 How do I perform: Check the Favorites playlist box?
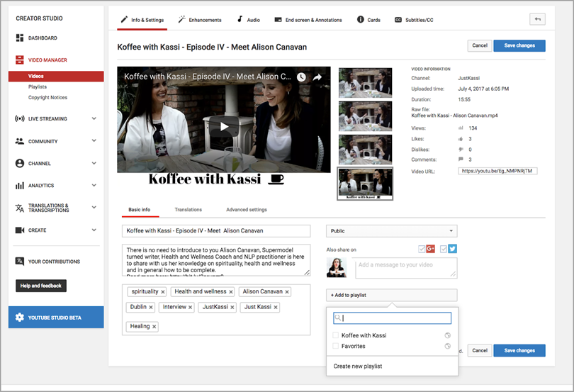(x=335, y=346)
